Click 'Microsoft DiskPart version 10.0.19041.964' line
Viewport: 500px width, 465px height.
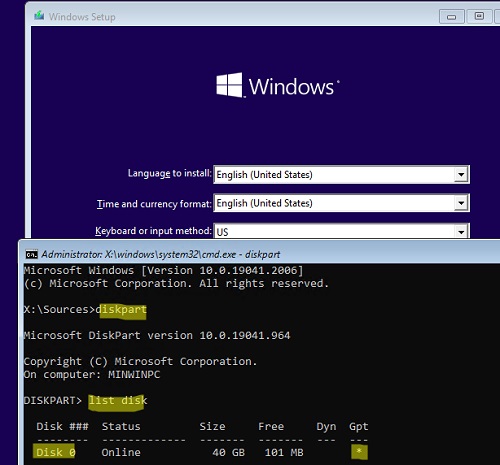pyautogui.click(x=157, y=335)
